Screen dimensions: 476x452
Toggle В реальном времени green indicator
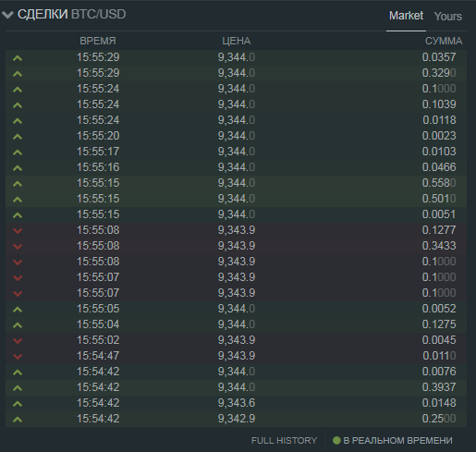(336, 440)
